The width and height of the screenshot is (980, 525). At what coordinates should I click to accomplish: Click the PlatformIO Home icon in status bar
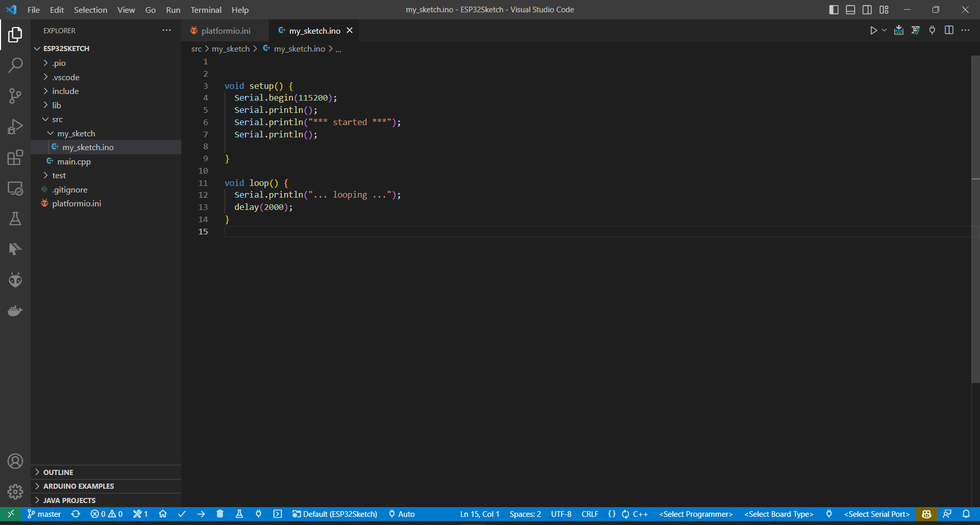163,514
